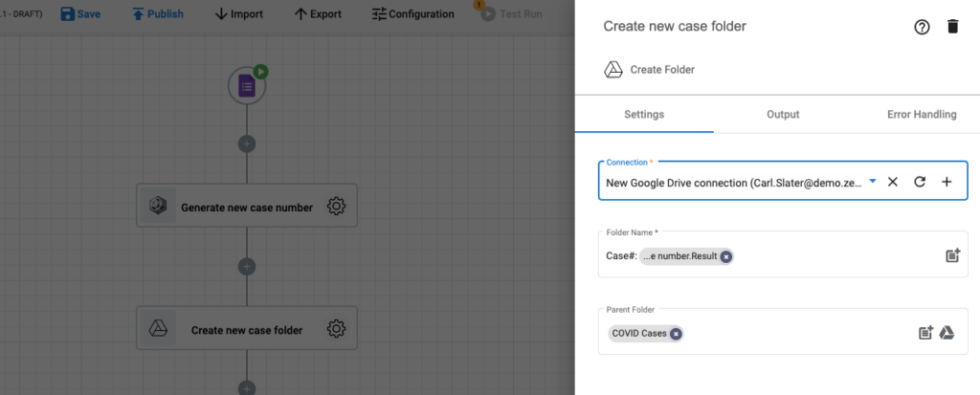Screen dimensions: 980x395
Task: Click the Google Drive icon beside Create Folder
Action: [613, 70]
